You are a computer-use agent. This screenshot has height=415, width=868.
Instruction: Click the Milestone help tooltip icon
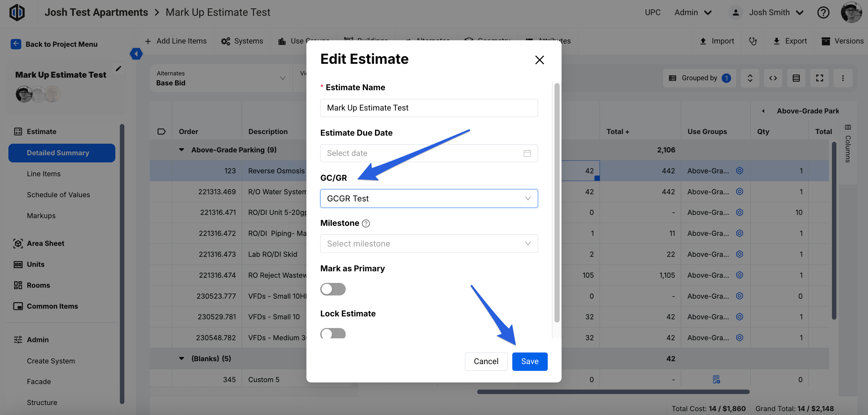(x=366, y=223)
